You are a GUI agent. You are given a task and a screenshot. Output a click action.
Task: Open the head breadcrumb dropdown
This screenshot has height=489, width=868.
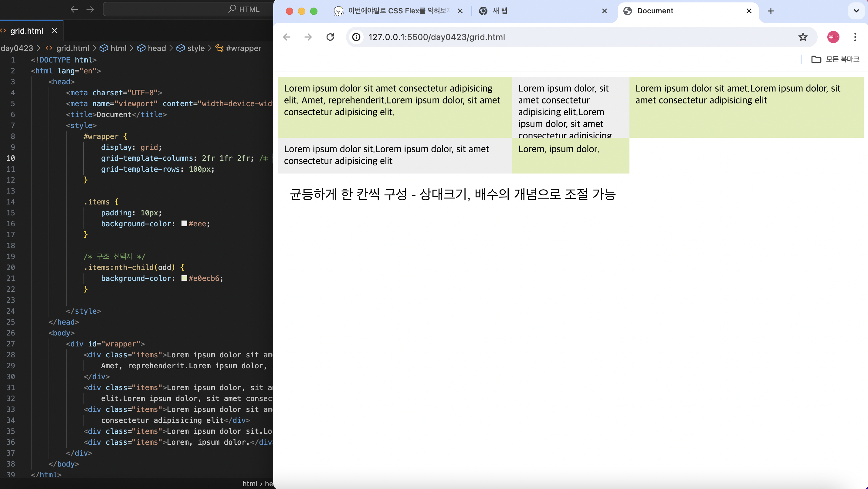point(156,48)
